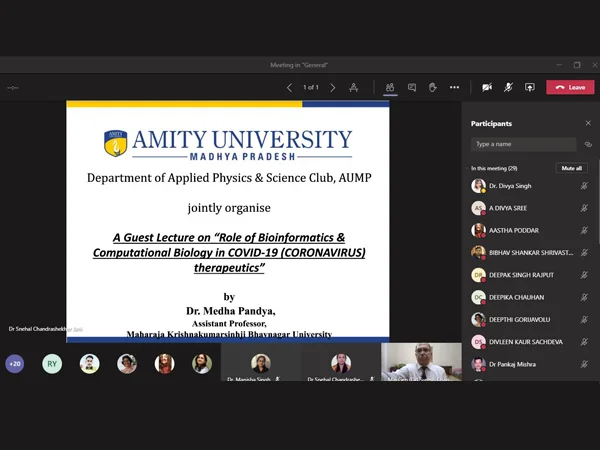Click DS avatar of DIVLEEN KAUR SACHDEVA
This screenshot has height=450, width=600.
(478, 342)
